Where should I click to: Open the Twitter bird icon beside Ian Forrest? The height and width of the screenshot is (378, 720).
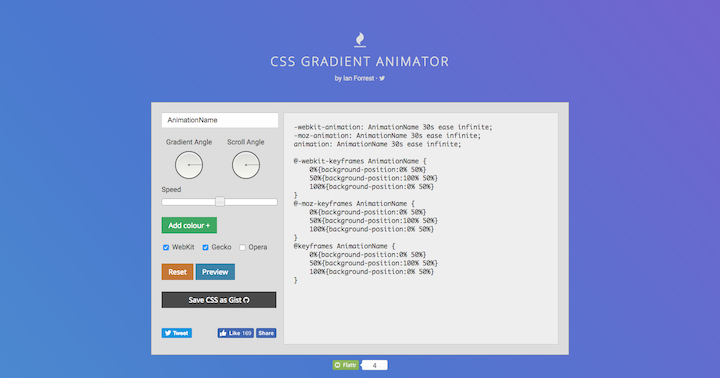(382, 79)
